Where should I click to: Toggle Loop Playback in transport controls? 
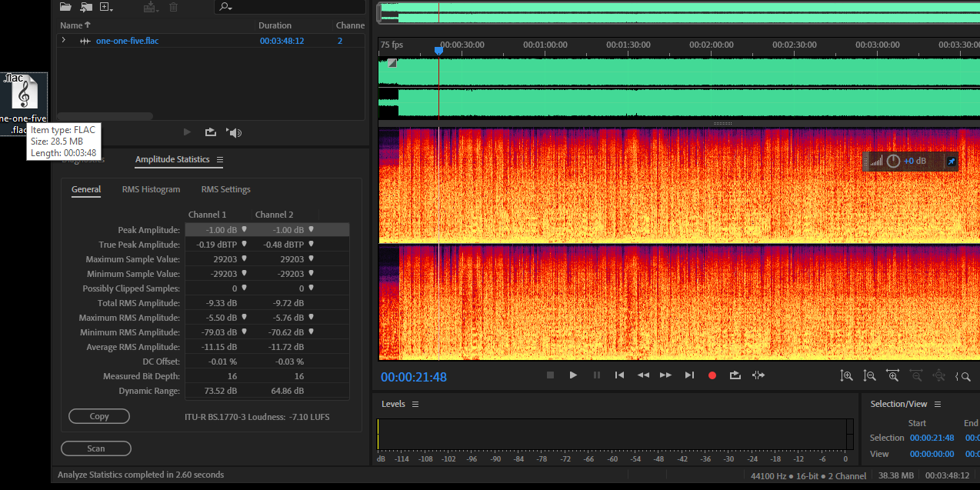click(735, 375)
